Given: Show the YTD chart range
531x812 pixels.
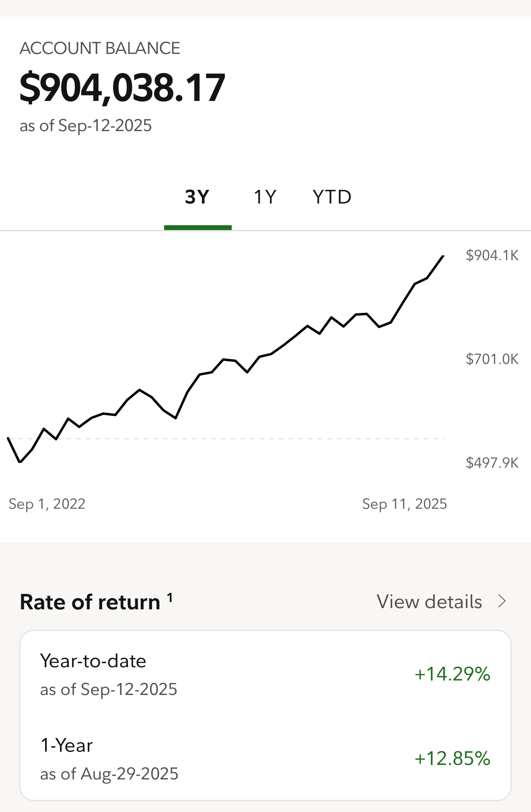Looking at the screenshot, I should 332,197.
